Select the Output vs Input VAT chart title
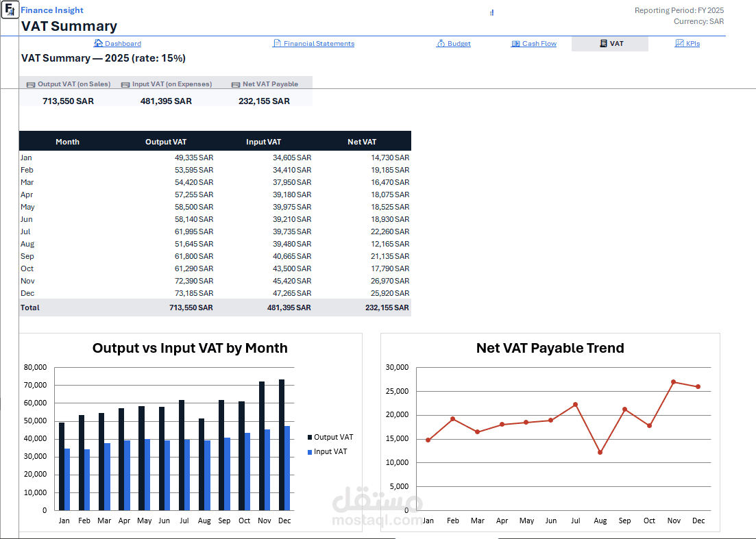The height and width of the screenshot is (539, 756). (190, 348)
